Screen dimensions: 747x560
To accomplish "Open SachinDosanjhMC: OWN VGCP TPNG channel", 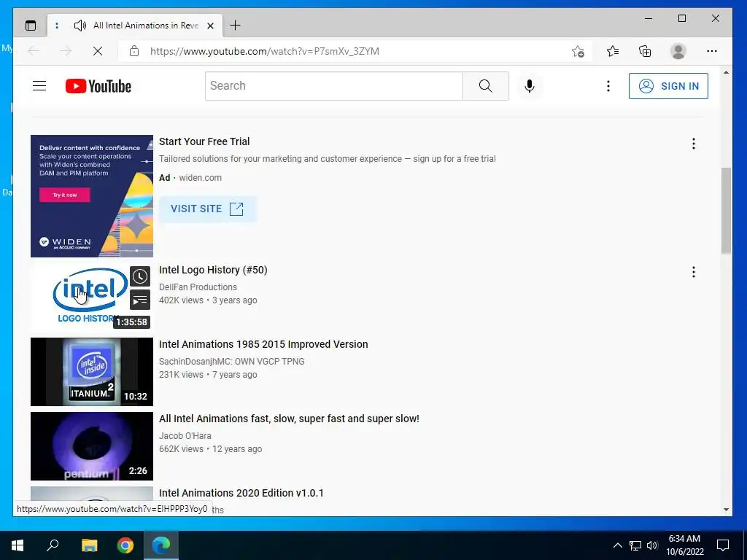I will click(231, 362).
